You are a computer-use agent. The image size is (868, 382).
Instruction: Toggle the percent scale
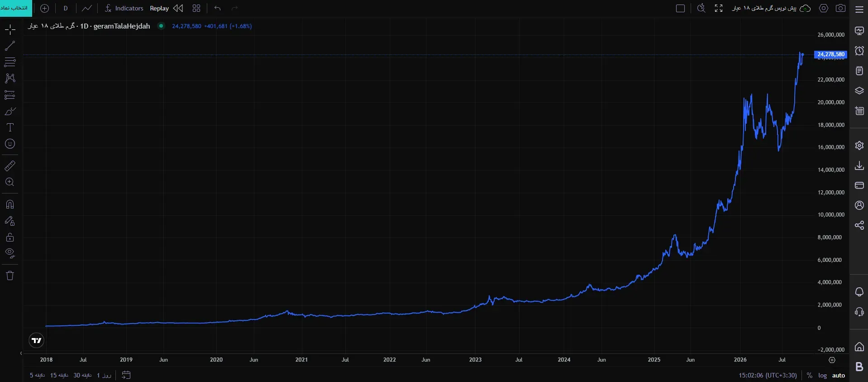tap(810, 375)
